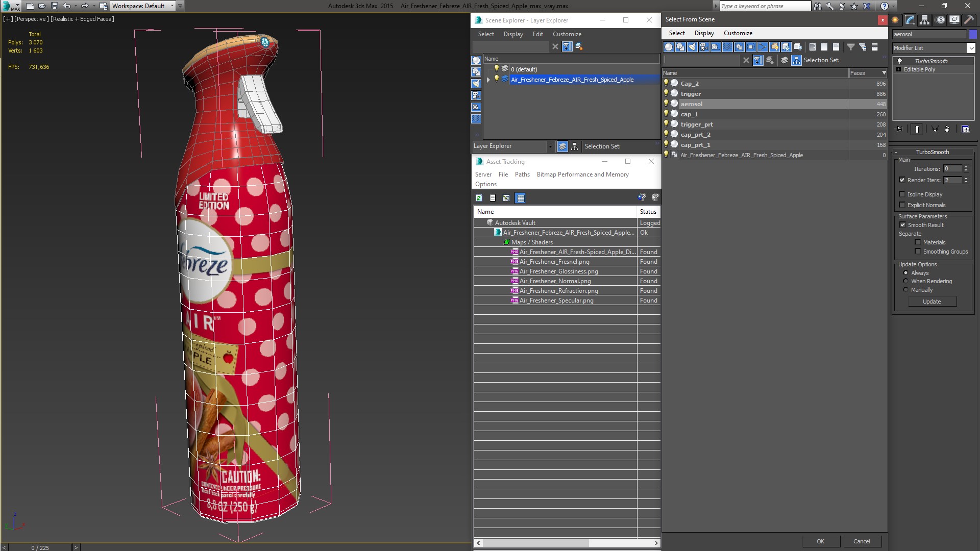Open the Display command panel tab
The width and height of the screenshot is (980, 551).
(x=954, y=20)
